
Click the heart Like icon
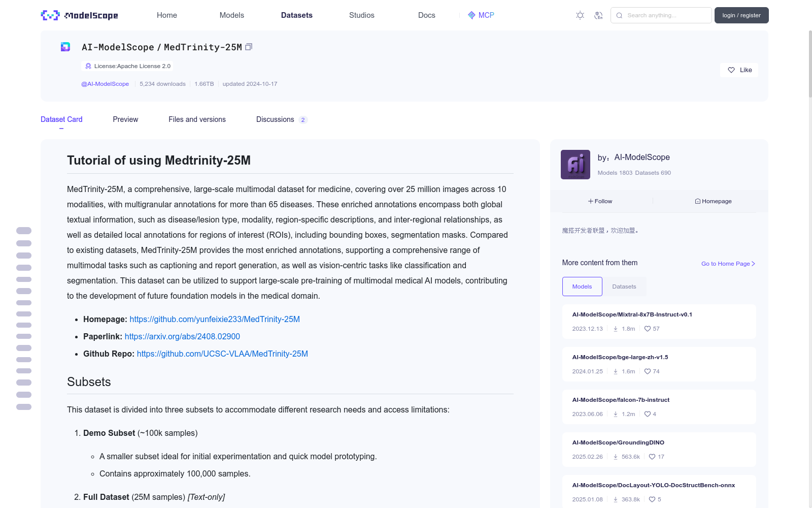click(x=731, y=70)
